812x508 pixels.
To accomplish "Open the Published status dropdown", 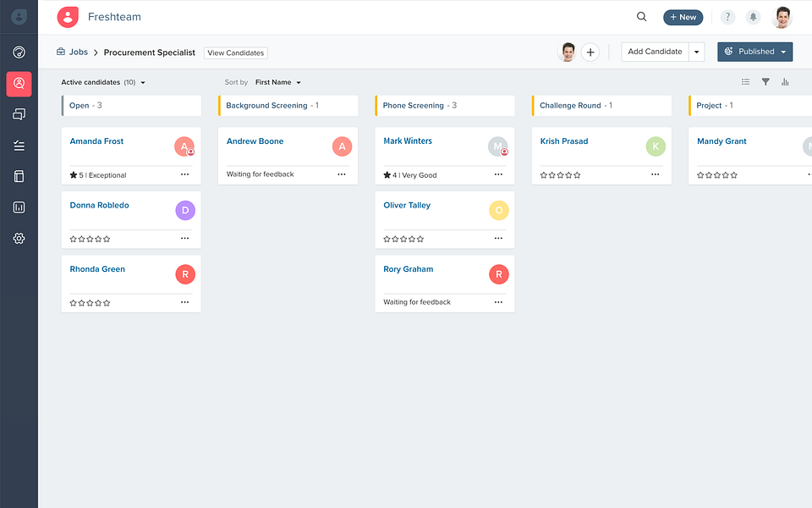I will point(754,52).
